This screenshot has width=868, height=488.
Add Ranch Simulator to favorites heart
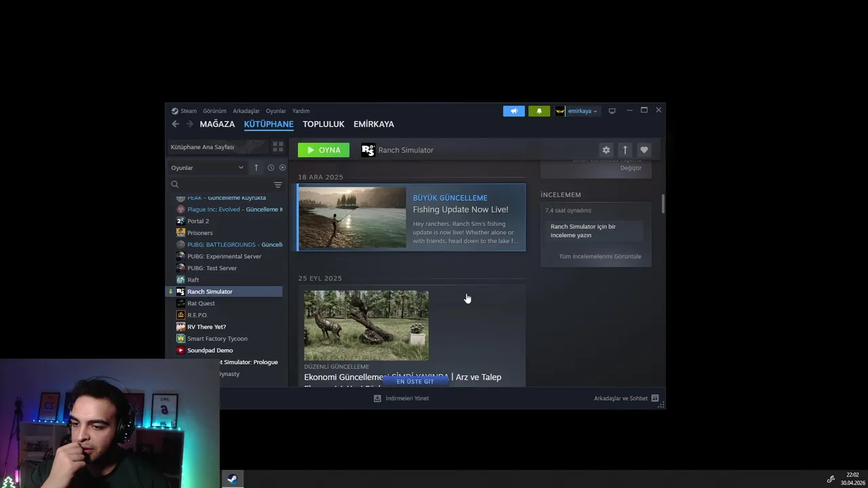[x=644, y=150]
